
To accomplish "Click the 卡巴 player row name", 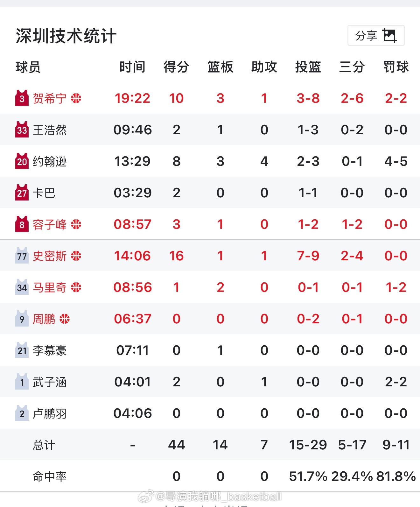I will coord(44,193).
